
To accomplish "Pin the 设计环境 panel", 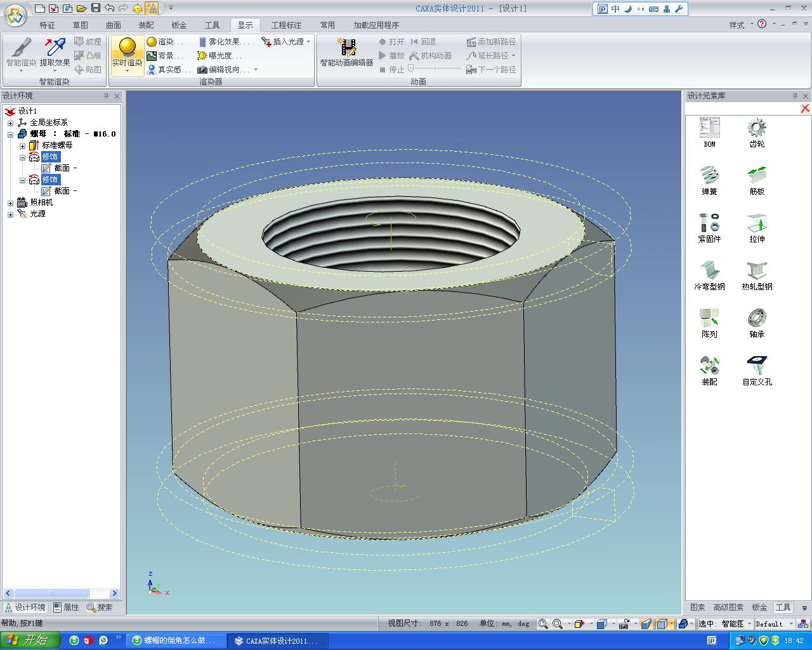I will click(x=106, y=96).
